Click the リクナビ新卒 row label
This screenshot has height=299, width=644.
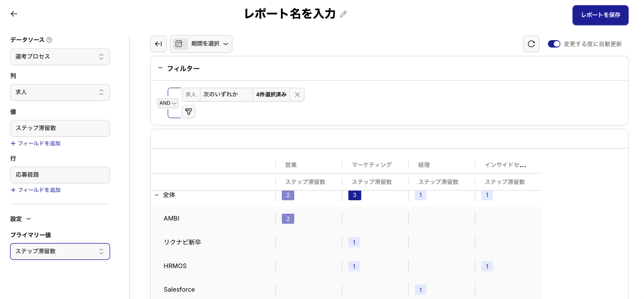click(x=182, y=242)
